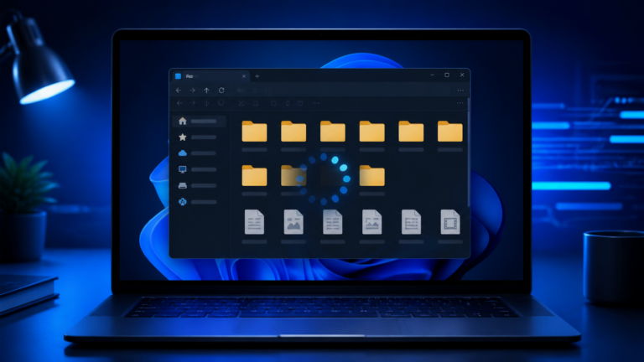Refresh the folder view with the circular arrow

221,90
